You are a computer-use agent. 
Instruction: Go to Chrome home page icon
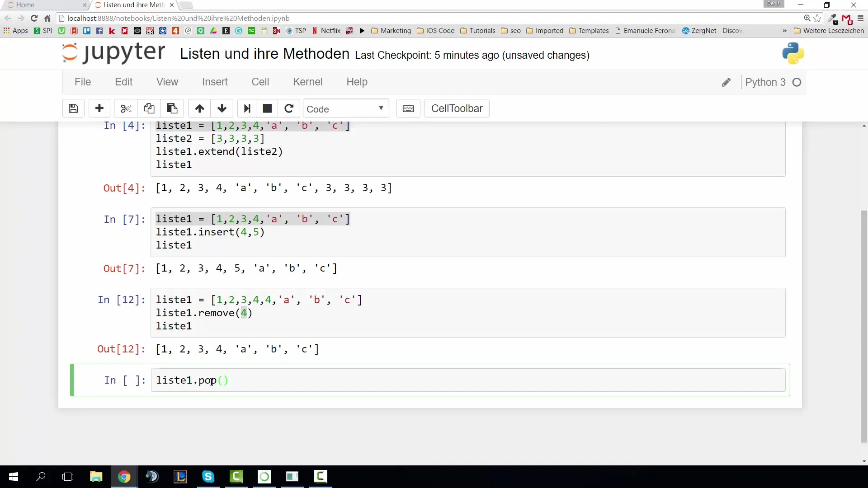pos(47,18)
